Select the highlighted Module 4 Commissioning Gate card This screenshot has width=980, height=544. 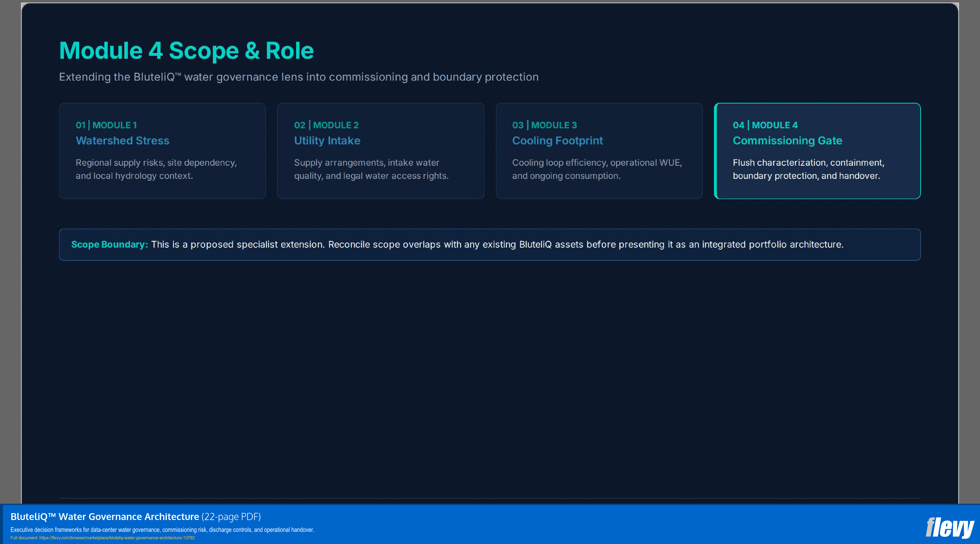tap(817, 151)
